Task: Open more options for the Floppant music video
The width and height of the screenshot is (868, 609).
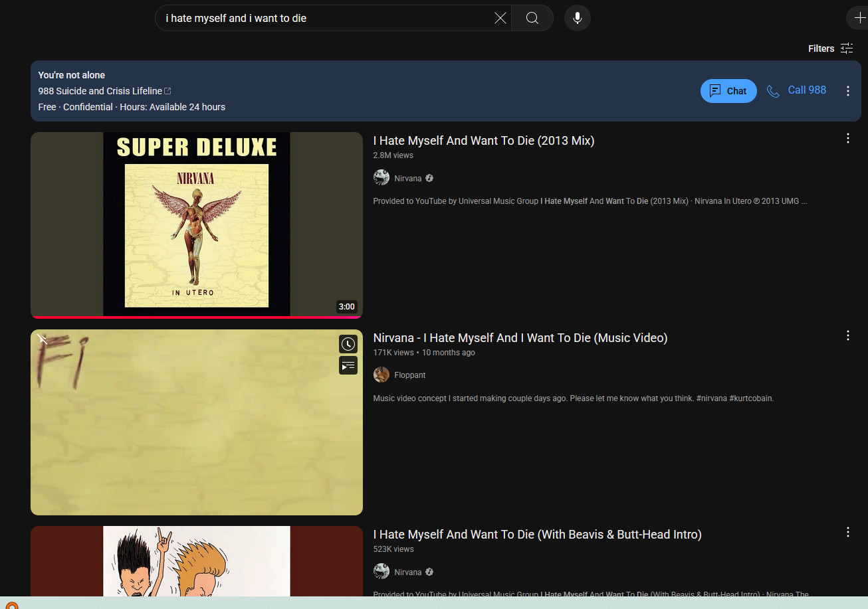Action: coord(847,335)
